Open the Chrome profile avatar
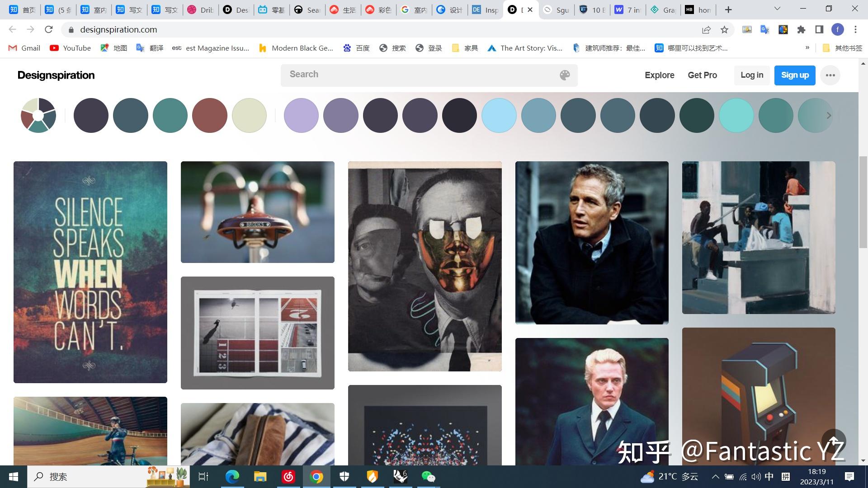 click(x=838, y=29)
